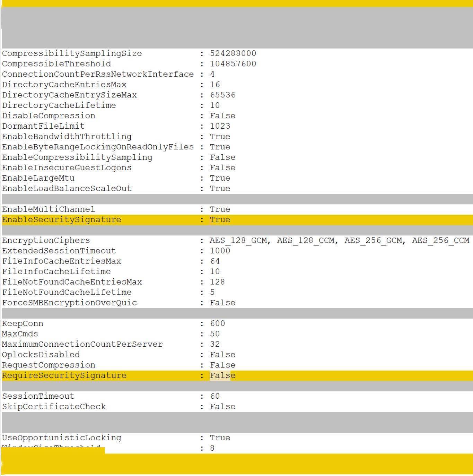Click False value of ForceSMBEncryptionOverQuic
473x476 pixels.
(x=222, y=303)
